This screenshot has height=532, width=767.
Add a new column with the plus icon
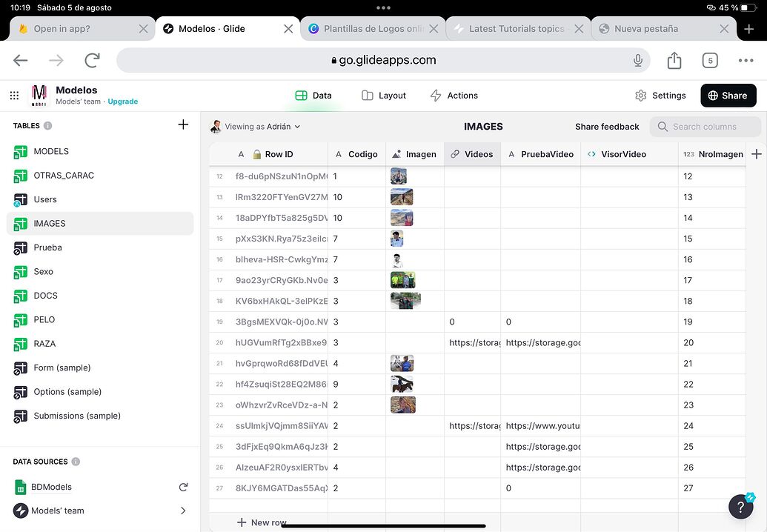click(756, 153)
